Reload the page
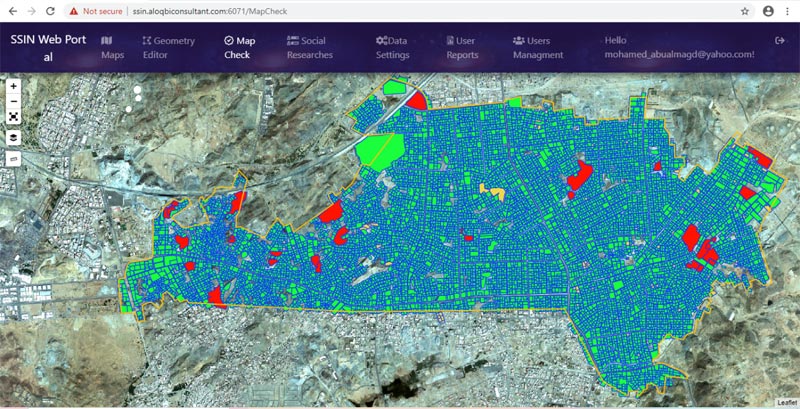Viewport: 800px width, 409px height. 52,11
